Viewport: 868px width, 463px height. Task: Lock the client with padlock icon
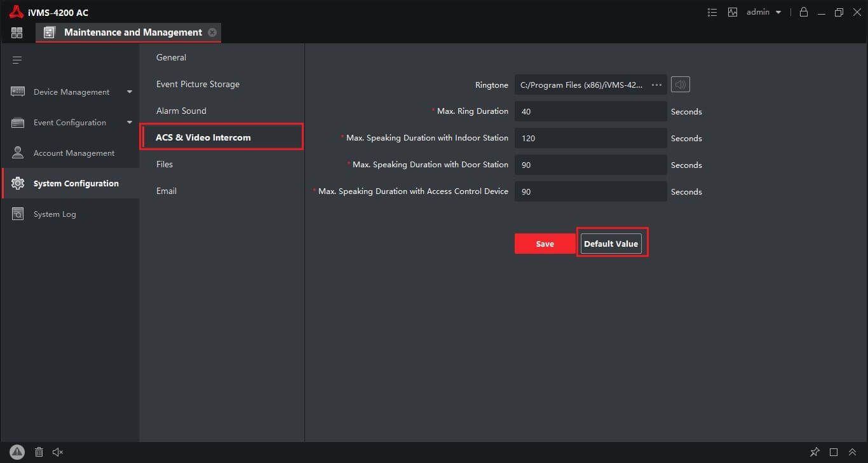tap(804, 12)
